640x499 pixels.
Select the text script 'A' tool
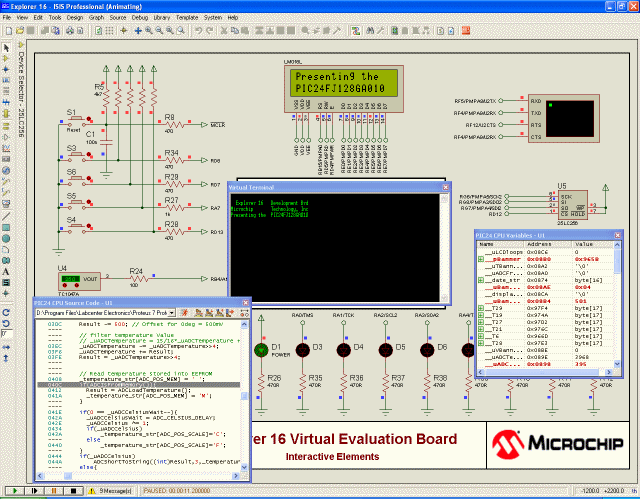point(7,269)
